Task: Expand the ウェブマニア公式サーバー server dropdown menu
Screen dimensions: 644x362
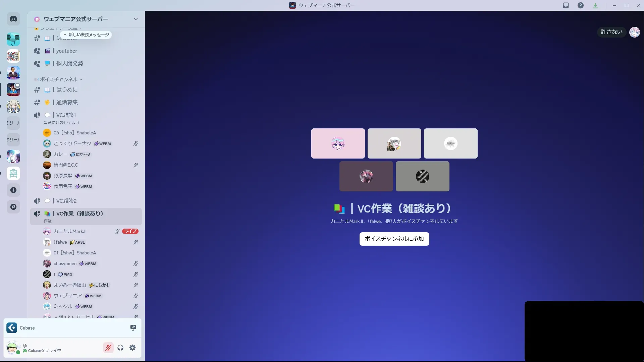Action: (x=136, y=19)
